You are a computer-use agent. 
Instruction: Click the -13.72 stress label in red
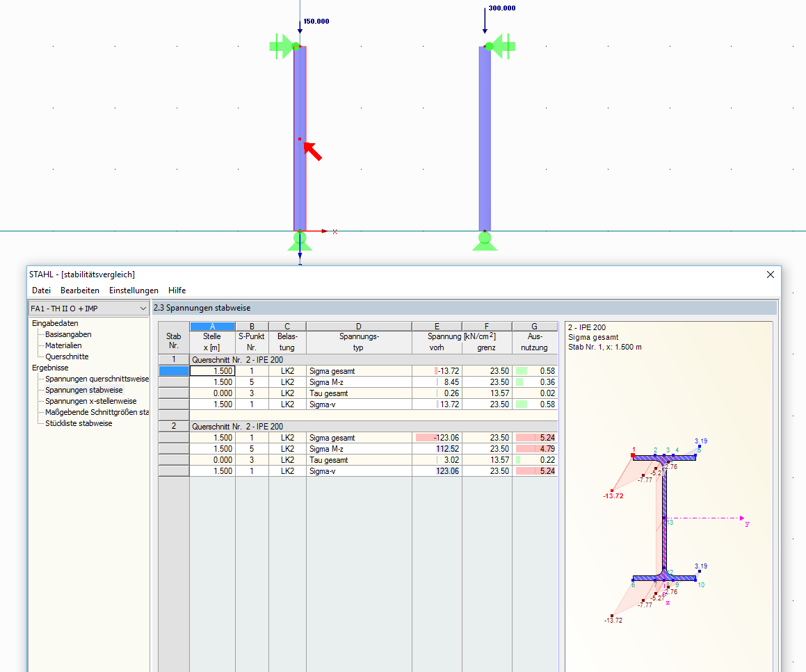coord(613,496)
